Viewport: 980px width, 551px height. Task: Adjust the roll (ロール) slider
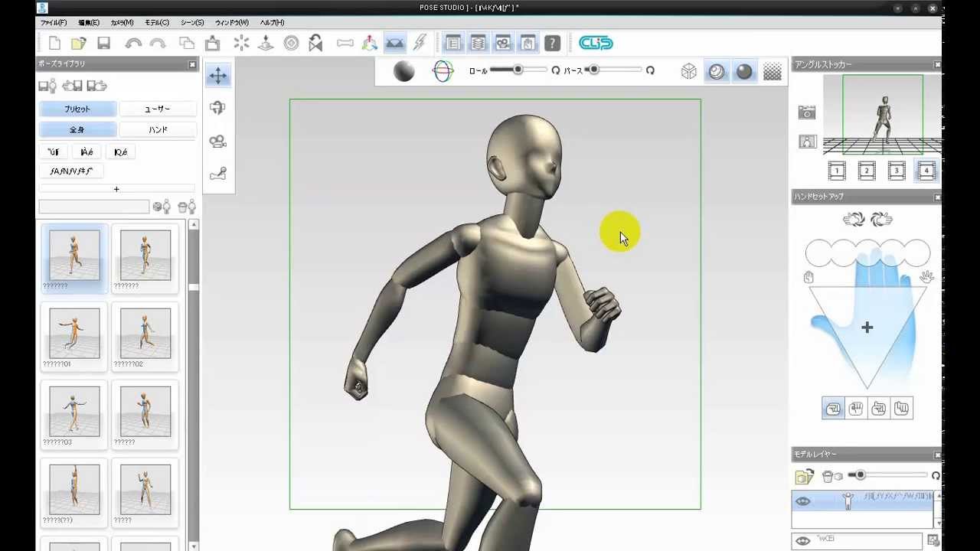coord(518,70)
